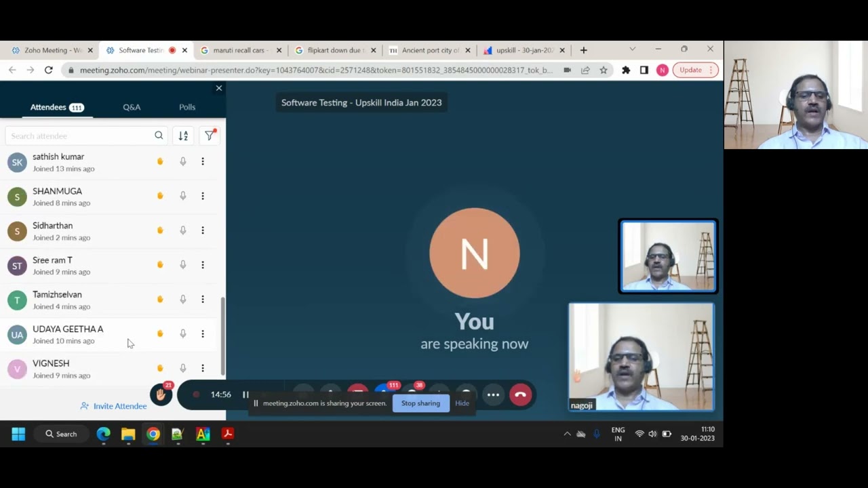Click the magnifier in attendee search box
Screen dimensions: 868x488
point(159,136)
